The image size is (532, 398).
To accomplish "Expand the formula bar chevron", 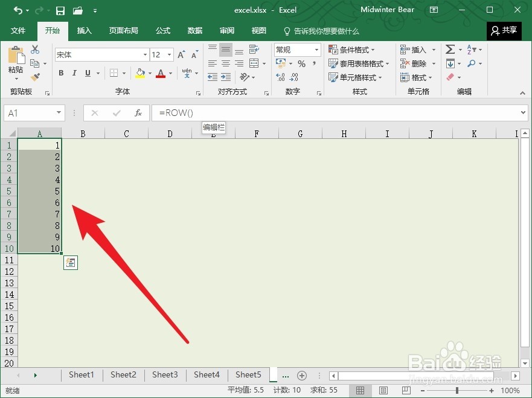I will pyautogui.click(x=523, y=113).
